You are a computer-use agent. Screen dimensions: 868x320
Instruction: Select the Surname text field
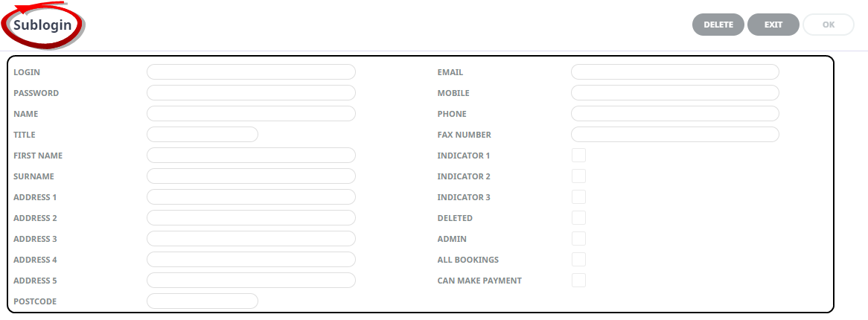click(x=251, y=176)
